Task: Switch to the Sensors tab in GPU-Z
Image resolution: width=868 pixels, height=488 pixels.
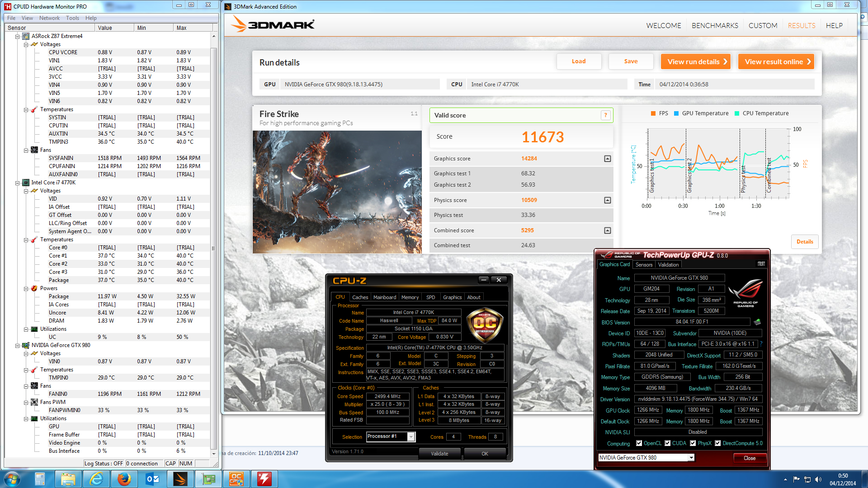Action: pyautogui.click(x=644, y=265)
